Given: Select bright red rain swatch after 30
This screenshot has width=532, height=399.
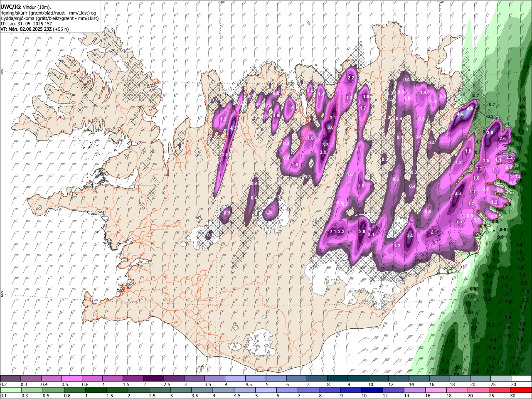Looking at the screenshot, I should click(x=521, y=390).
